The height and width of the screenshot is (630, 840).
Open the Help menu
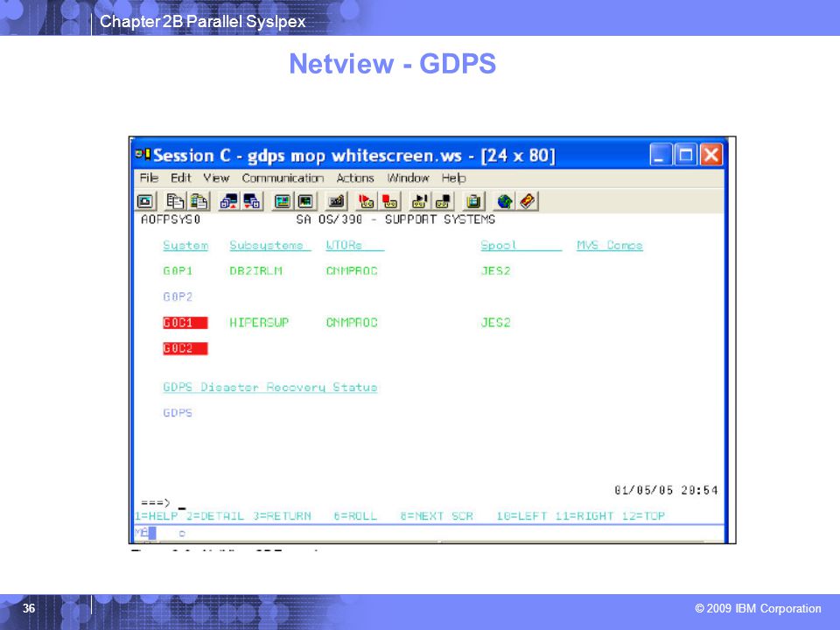(x=453, y=178)
